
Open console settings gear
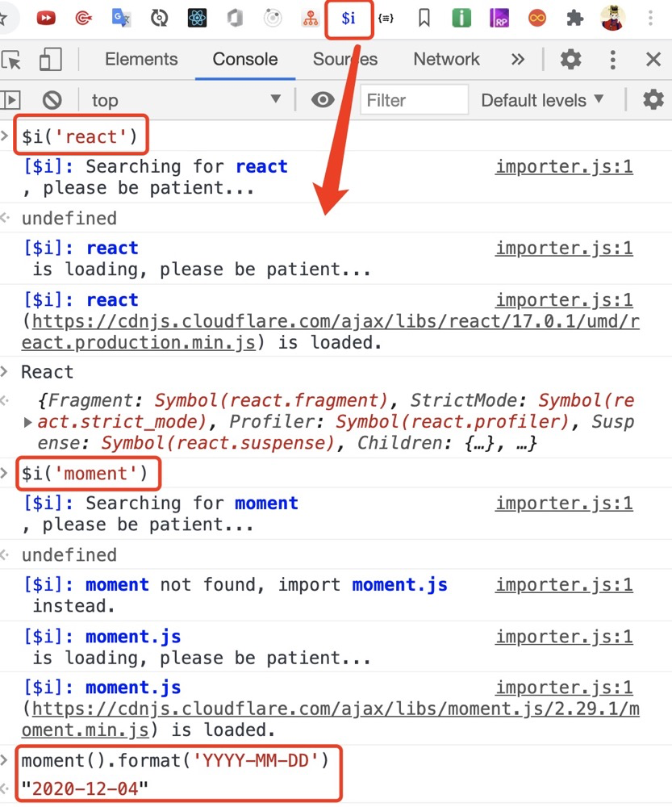(x=653, y=99)
